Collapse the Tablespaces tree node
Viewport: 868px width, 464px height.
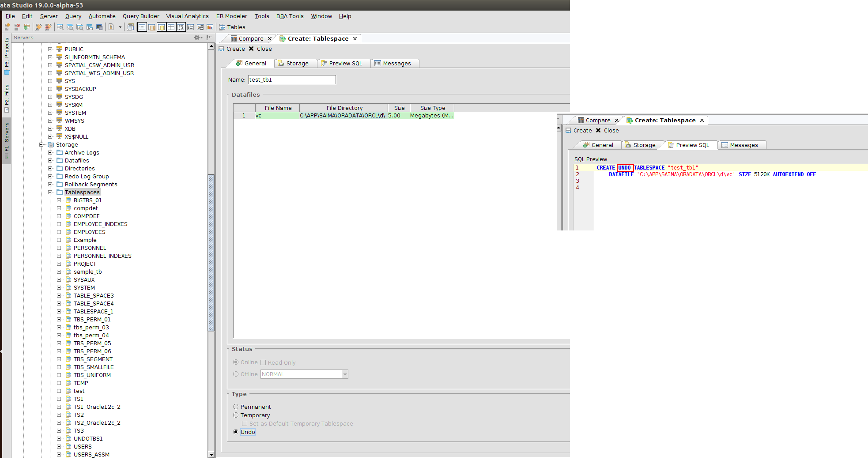50,192
